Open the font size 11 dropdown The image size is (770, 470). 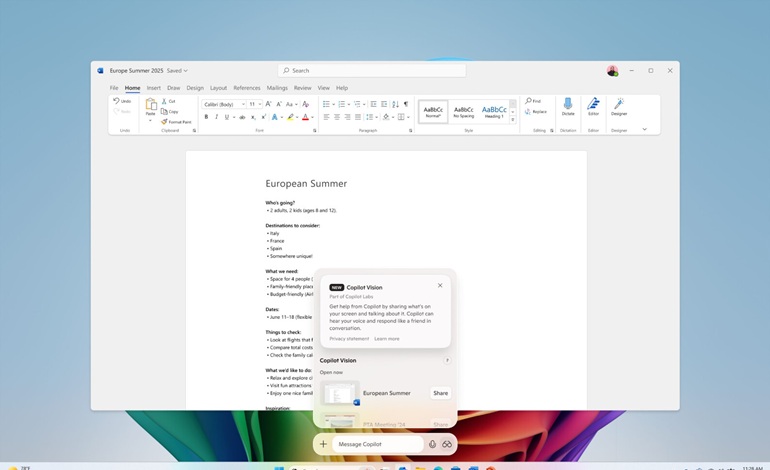click(x=260, y=105)
